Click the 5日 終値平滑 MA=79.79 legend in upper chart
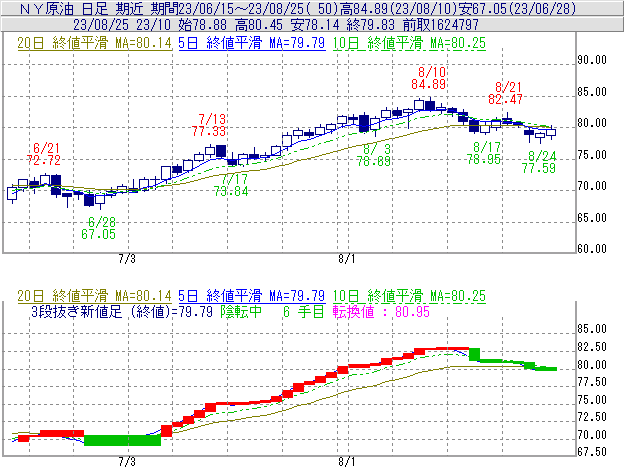Screen dimensions: 624x475 coord(252,43)
